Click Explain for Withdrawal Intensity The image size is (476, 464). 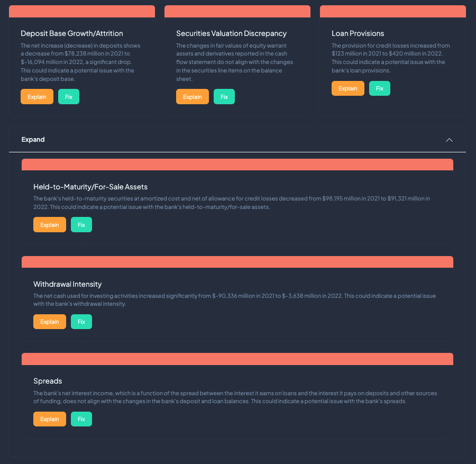tap(50, 322)
